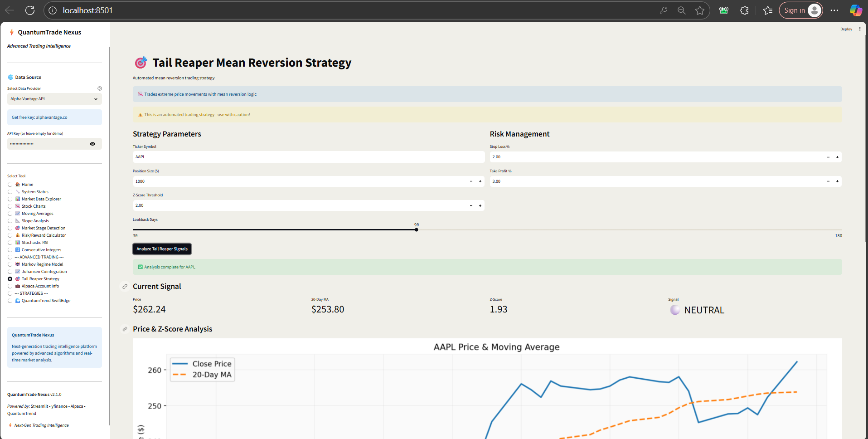This screenshot has height=439, width=868.
Task: Click Lookback Days slider handle
Action: pos(416,229)
